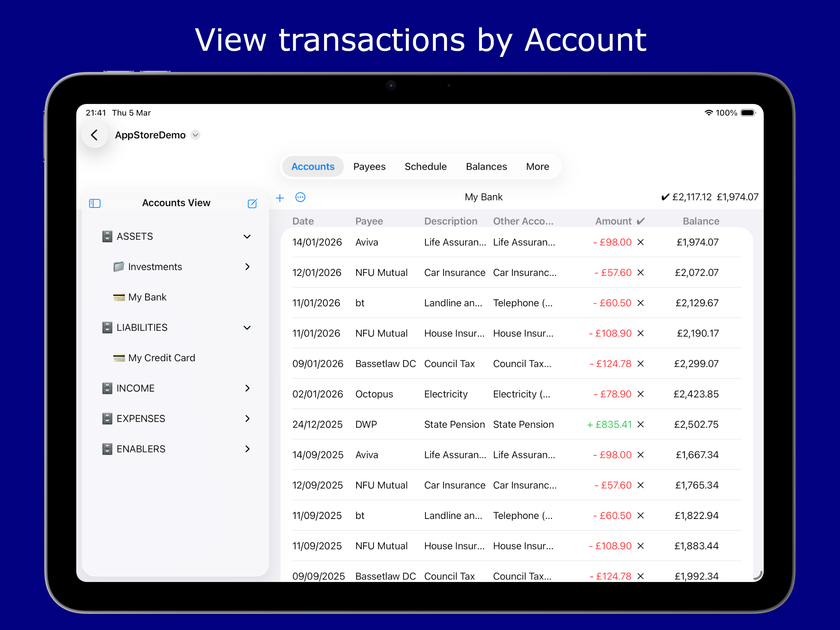The height and width of the screenshot is (630, 840).
Task: Click the cleared balance £2,117.12
Action: [x=691, y=197]
